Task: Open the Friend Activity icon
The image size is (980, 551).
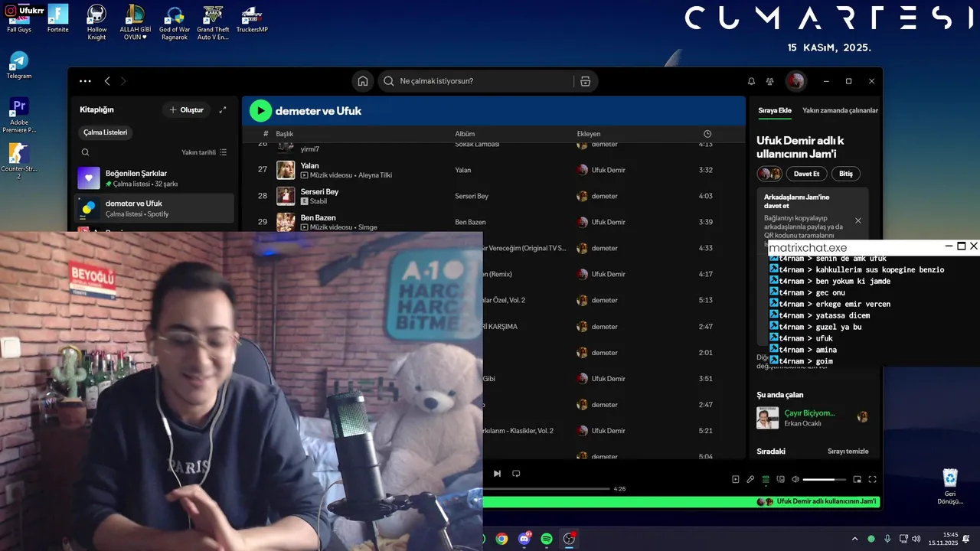Action: click(x=769, y=81)
